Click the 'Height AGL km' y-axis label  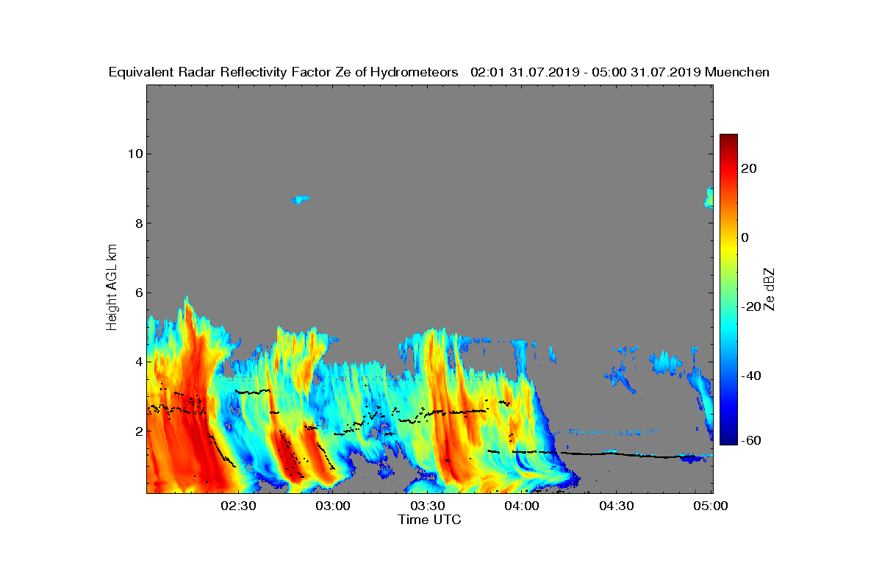pos(112,288)
